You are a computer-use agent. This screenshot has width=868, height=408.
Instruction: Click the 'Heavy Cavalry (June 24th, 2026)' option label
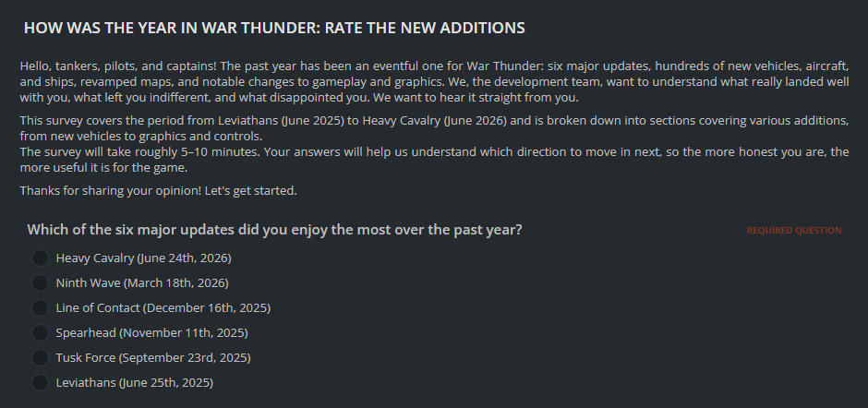pos(143,258)
